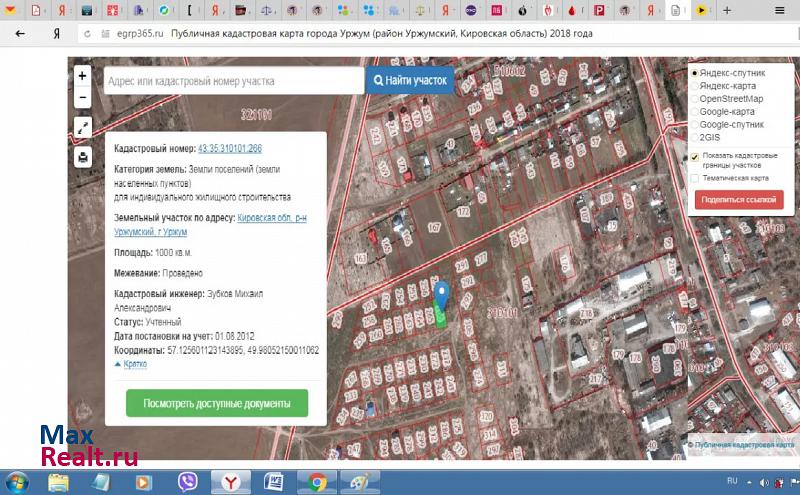Open Microsoft Word from taskbar

274,481
